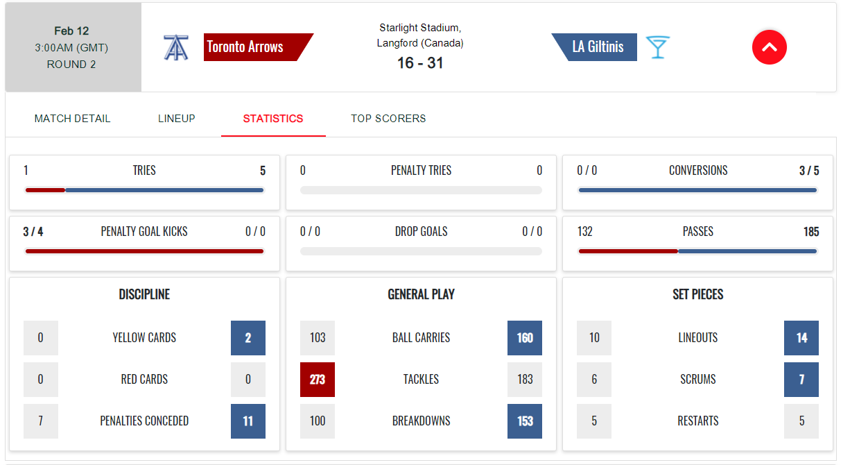Screen dimensions: 868x465
Task: Click the blue 11 penalties conceded box
Action: 248,421
